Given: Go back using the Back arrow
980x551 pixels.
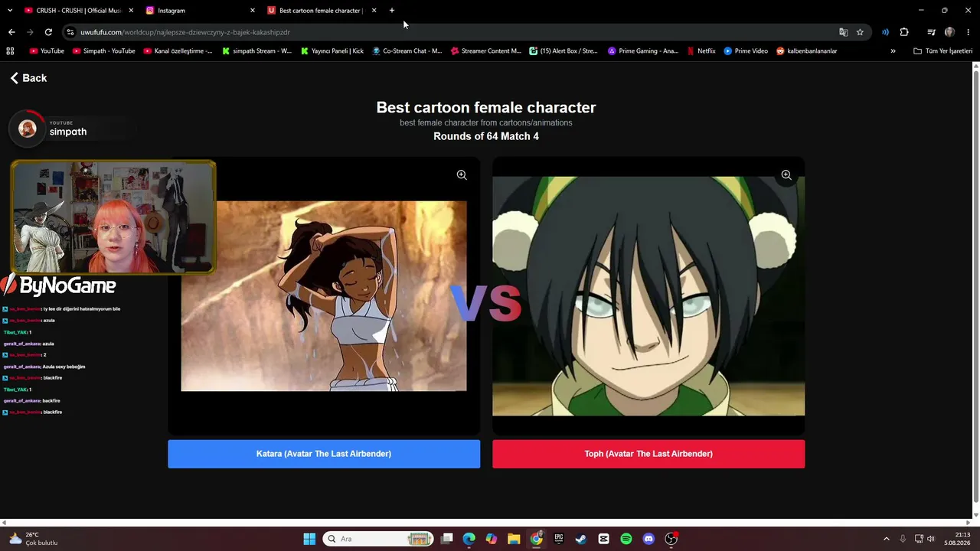Looking at the screenshot, I should (28, 78).
